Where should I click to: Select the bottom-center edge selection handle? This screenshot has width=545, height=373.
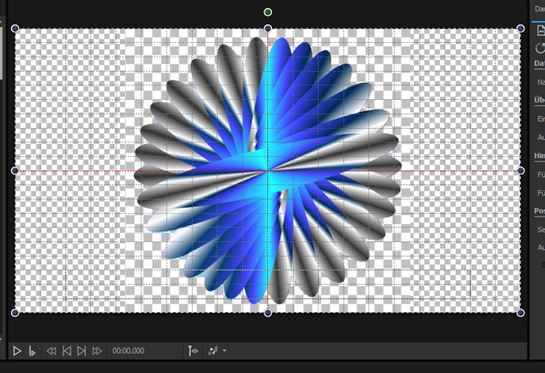(x=268, y=313)
